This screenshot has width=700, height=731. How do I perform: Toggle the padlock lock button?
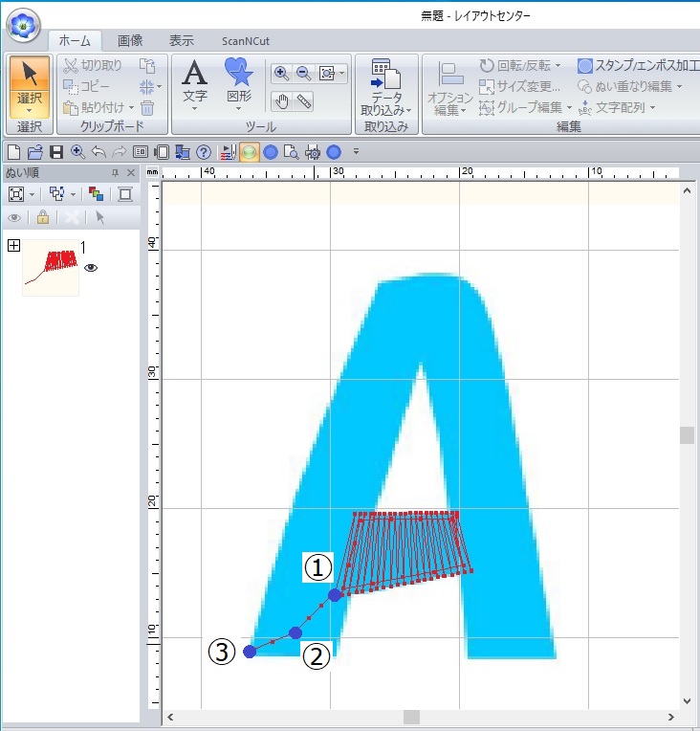point(43,217)
